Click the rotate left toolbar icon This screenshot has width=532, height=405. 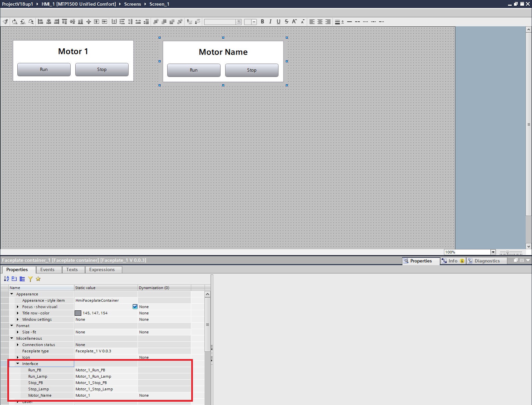click(23, 22)
